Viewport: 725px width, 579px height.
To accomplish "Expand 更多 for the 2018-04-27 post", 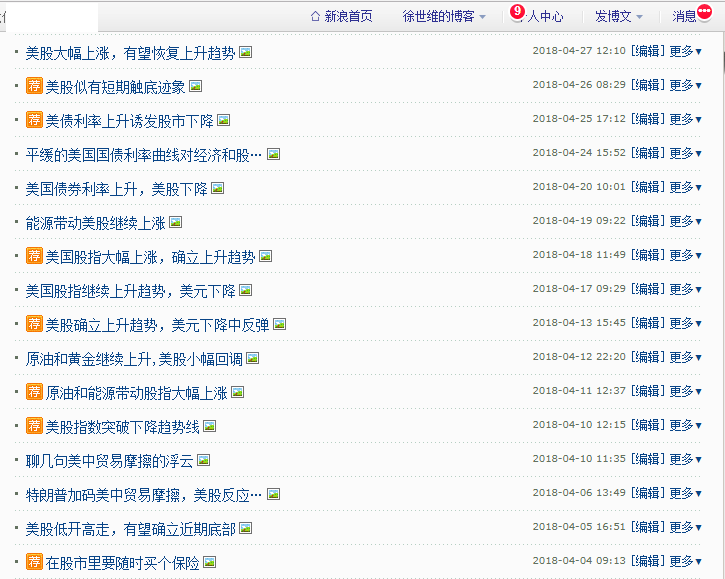I will (x=685, y=51).
